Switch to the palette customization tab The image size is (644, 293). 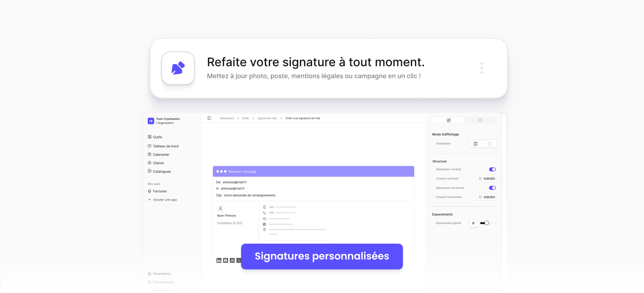coord(480,120)
